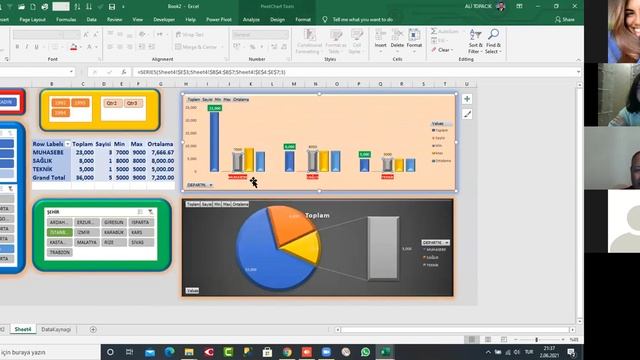Open DEPARTM field dropdown on pie chart
Image resolution: width=640 pixels, height=360 pixels.
435,242
